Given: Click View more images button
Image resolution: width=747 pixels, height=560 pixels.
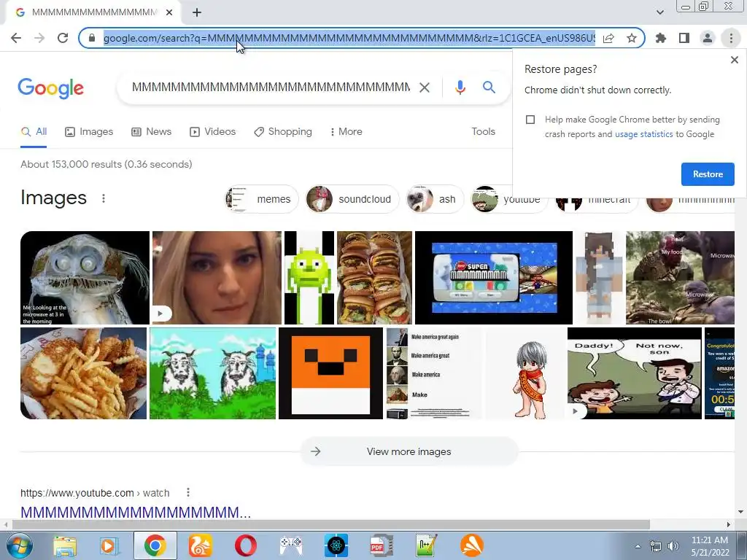Looking at the screenshot, I should 409,451.
